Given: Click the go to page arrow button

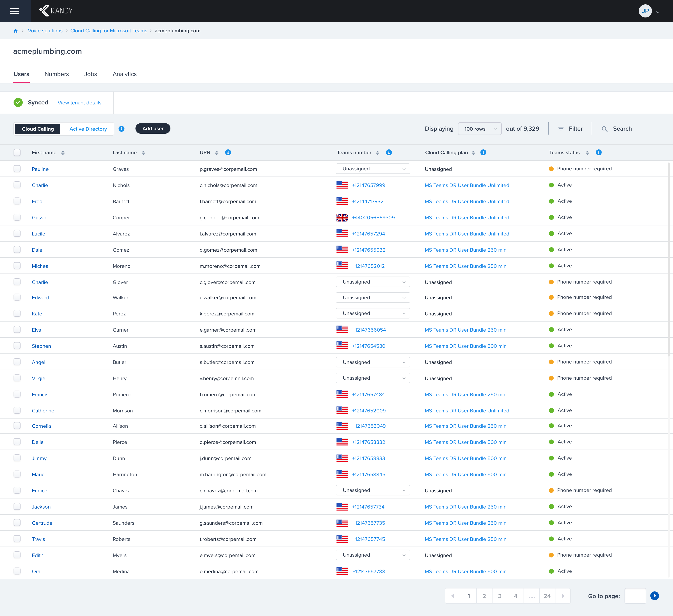Looking at the screenshot, I should (x=654, y=596).
